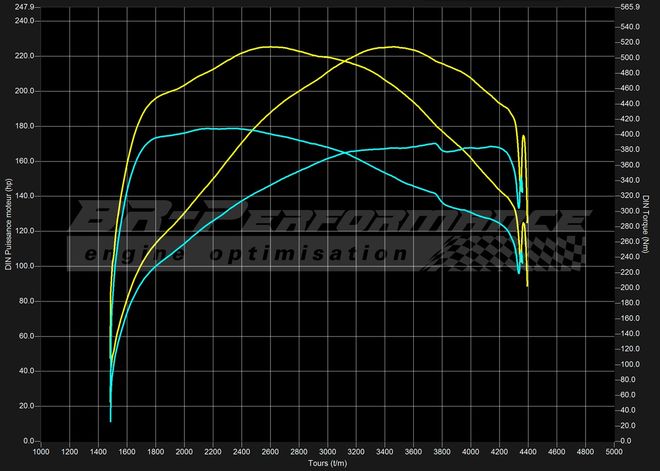Select the 480.0 torque axis value
Screen dimensions: 660x471
[x=630, y=73]
